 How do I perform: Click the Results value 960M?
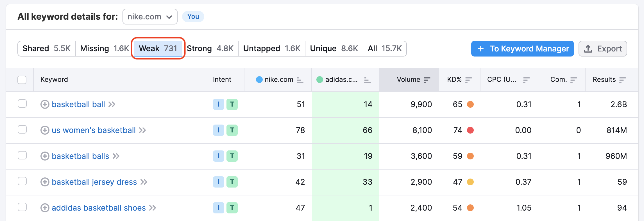pos(616,156)
